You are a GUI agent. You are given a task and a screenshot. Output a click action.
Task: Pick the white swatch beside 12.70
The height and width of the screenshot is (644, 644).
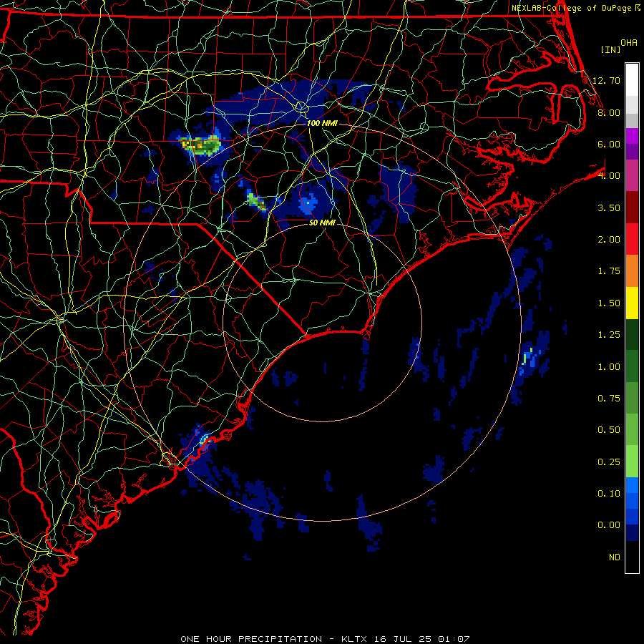click(x=632, y=80)
